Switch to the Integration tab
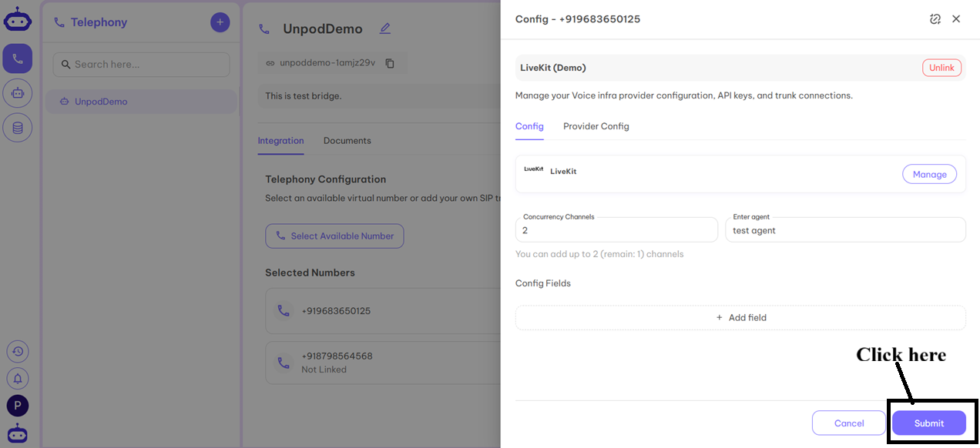 coord(280,141)
